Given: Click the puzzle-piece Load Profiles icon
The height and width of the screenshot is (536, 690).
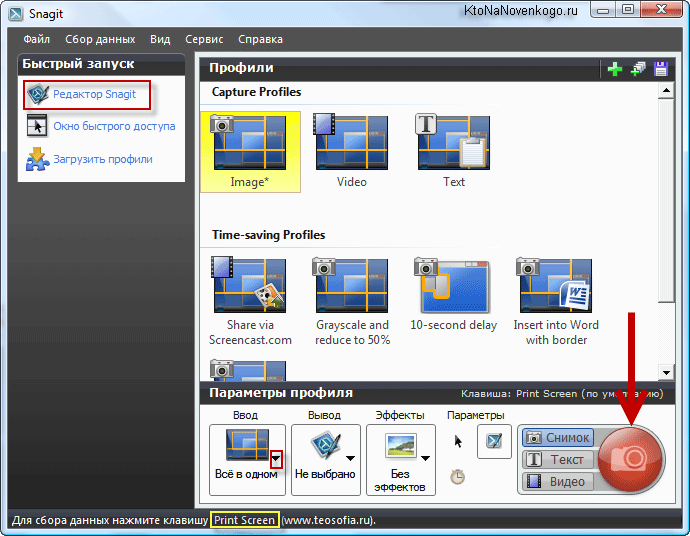Looking at the screenshot, I should 37,159.
